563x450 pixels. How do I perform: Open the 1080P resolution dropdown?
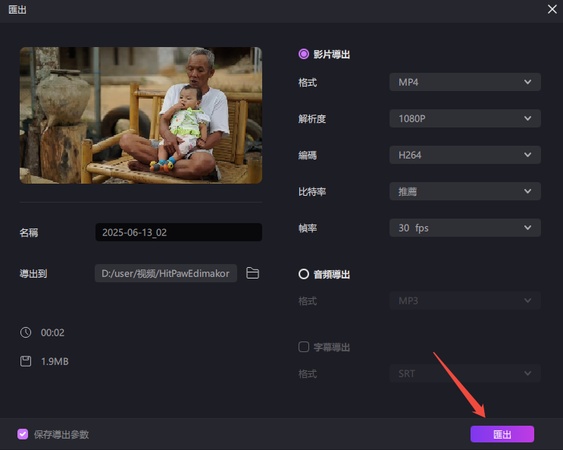(465, 119)
